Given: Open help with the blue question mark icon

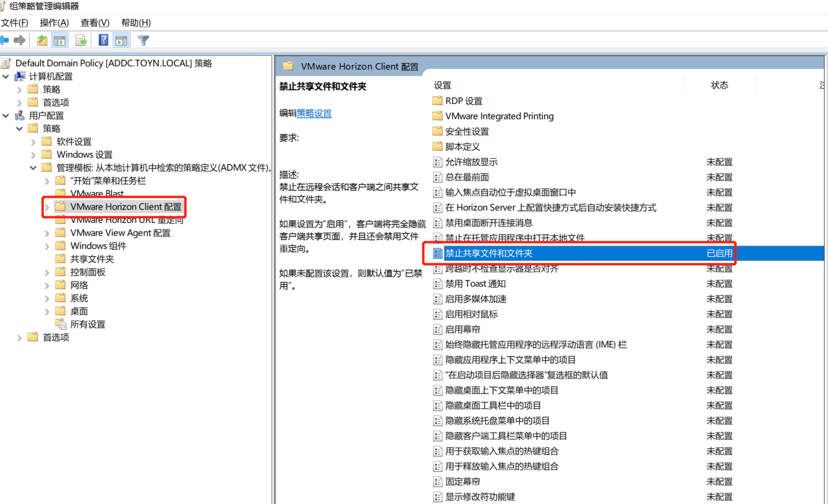Looking at the screenshot, I should click(x=103, y=40).
